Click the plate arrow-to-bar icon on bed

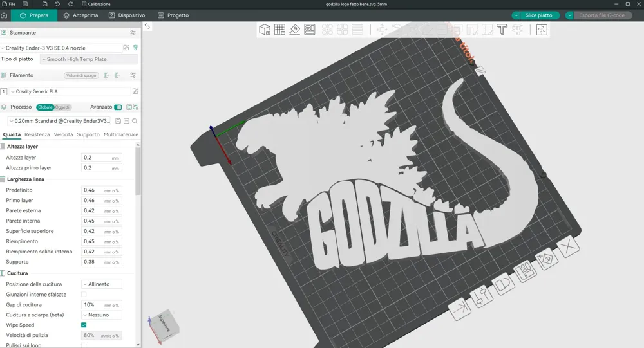(x=460, y=308)
